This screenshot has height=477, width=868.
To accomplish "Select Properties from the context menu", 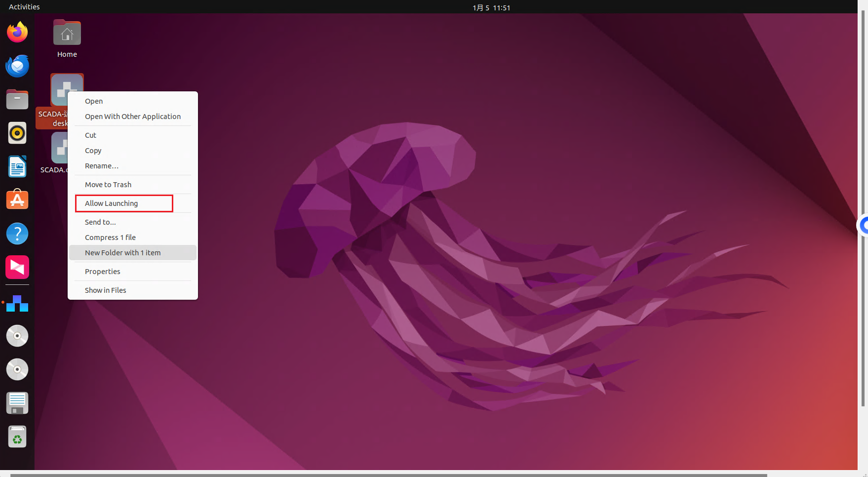I will tap(102, 272).
